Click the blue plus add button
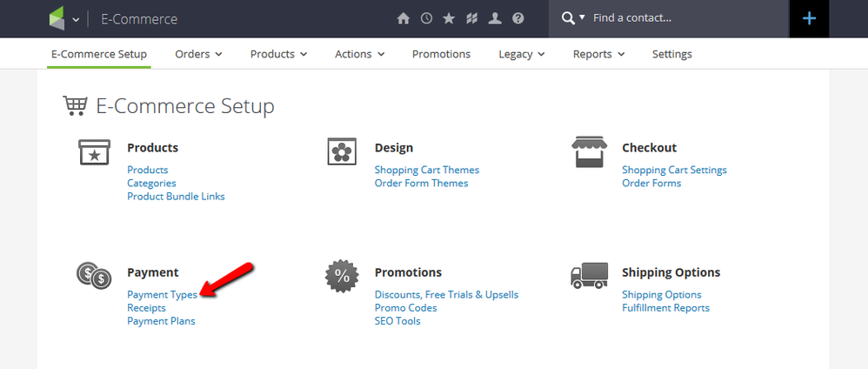This screenshot has width=868, height=369. tap(809, 18)
